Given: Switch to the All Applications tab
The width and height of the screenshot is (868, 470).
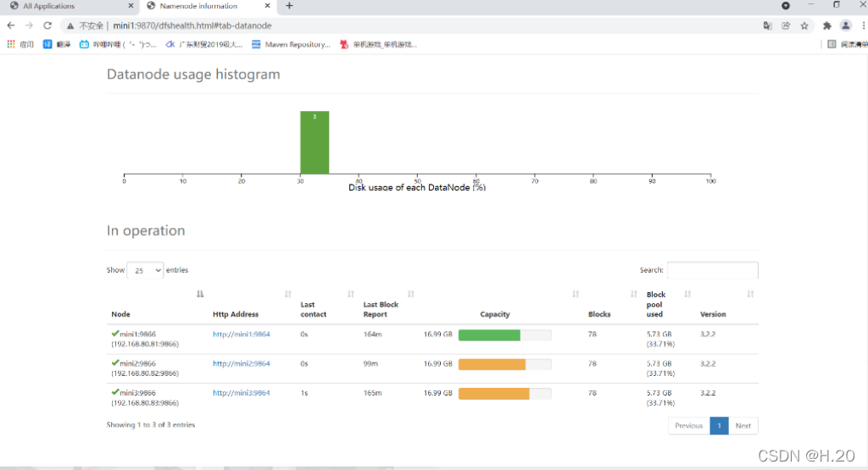Looking at the screenshot, I should pyautogui.click(x=48, y=6).
